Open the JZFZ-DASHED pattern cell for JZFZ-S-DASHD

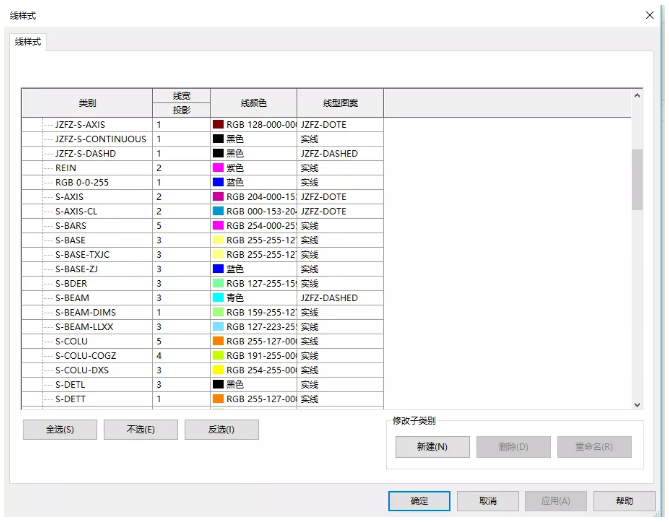click(x=340, y=154)
